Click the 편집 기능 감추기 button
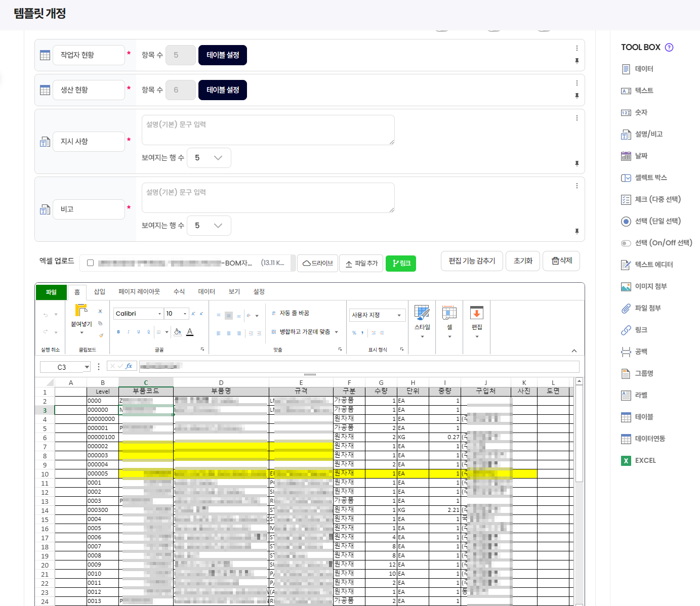The height and width of the screenshot is (606, 700). (472, 261)
